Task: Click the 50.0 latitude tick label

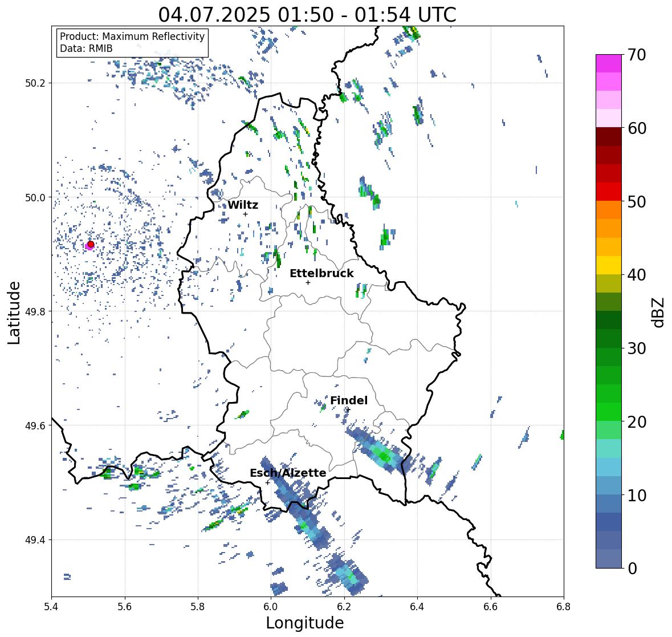Action: (x=36, y=198)
